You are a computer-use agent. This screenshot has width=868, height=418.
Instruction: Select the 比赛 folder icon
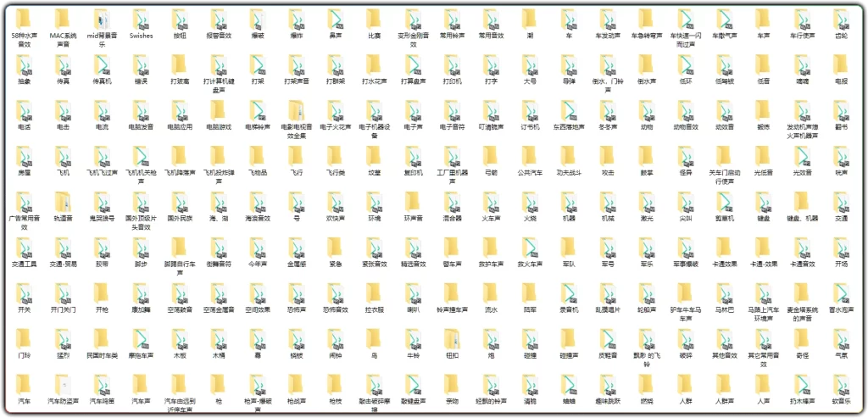point(374,20)
